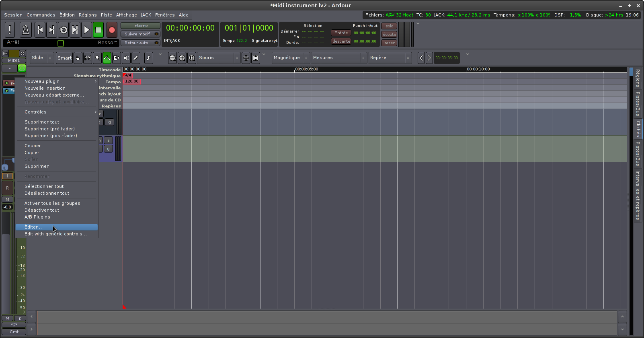Viewport: 644px width, 338px height.
Task: Select the pencil draw tool
Action: 136,58
